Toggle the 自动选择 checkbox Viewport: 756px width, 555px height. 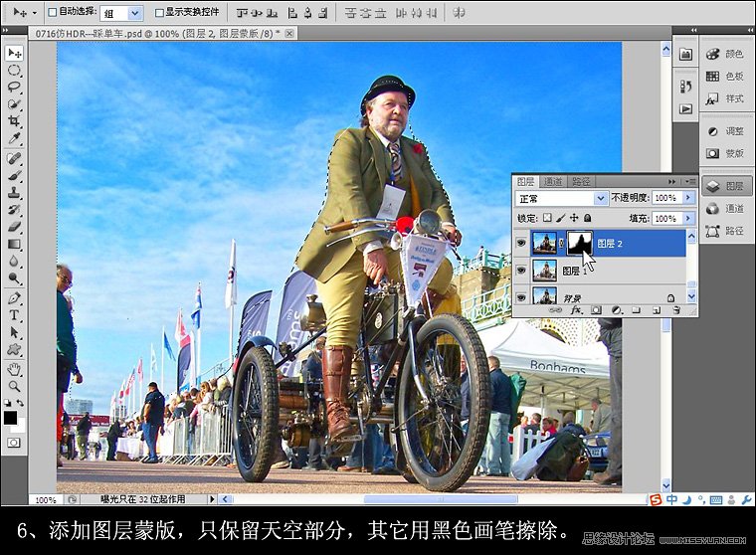pyautogui.click(x=53, y=12)
